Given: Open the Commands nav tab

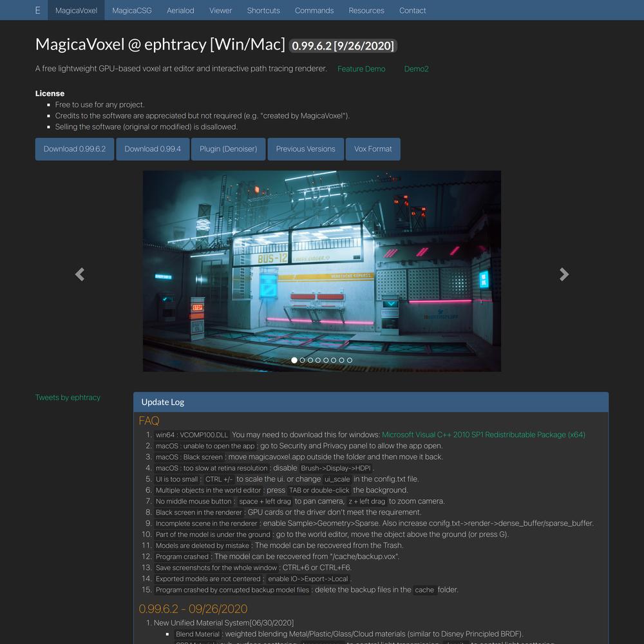Looking at the screenshot, I should [x=314, y=10].
